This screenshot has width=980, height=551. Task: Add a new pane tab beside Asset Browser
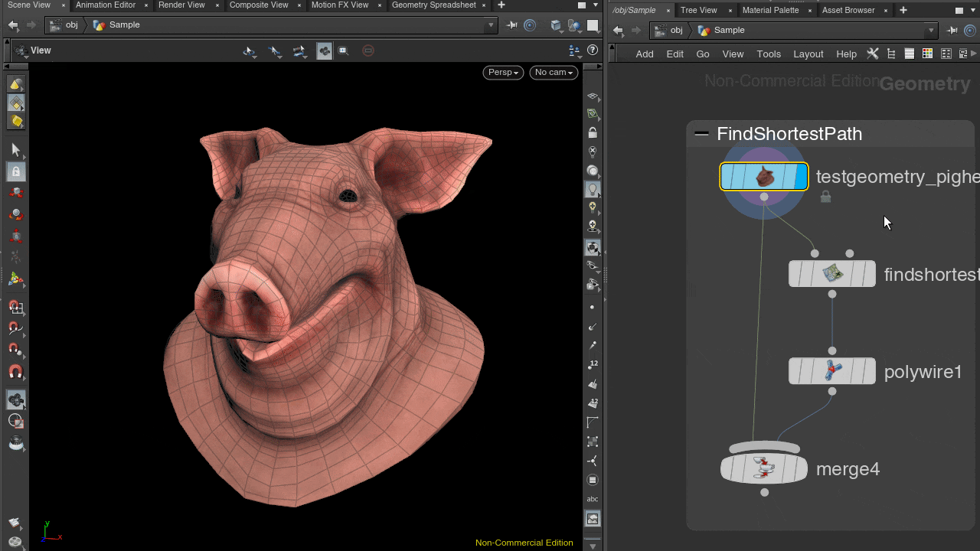coord(903,11)
